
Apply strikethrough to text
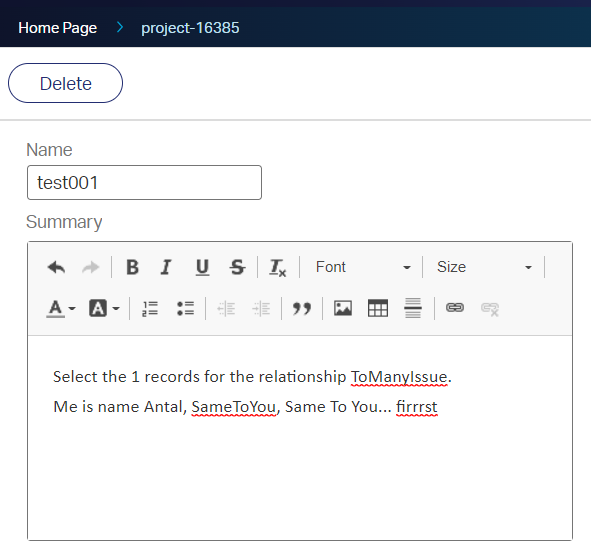(237, 267)
